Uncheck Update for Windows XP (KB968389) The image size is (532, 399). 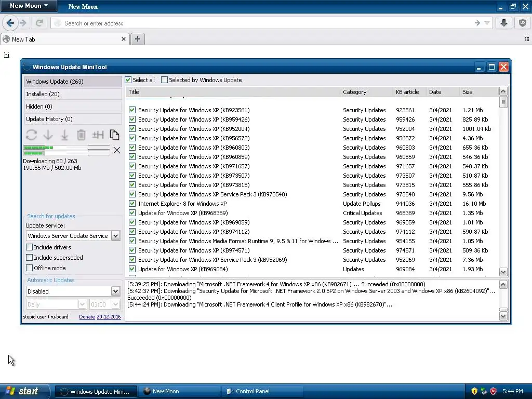(x=132, y=213)
